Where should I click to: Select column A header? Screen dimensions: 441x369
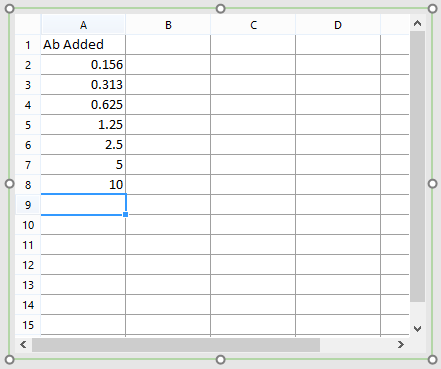(x=83, y=25)
